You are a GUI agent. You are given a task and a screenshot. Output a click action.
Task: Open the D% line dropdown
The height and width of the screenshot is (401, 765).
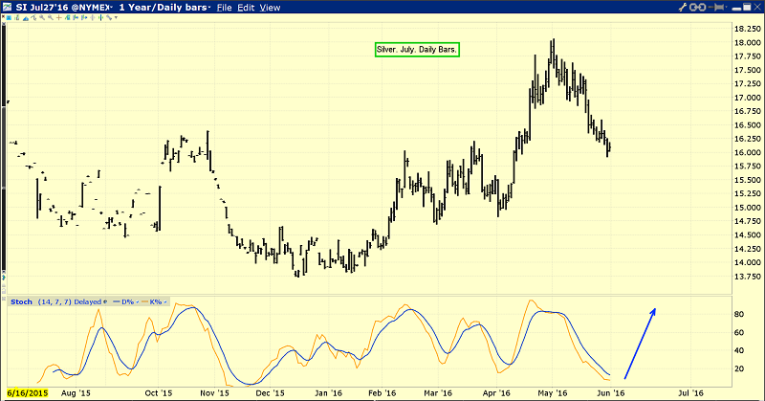click(137, 302)
